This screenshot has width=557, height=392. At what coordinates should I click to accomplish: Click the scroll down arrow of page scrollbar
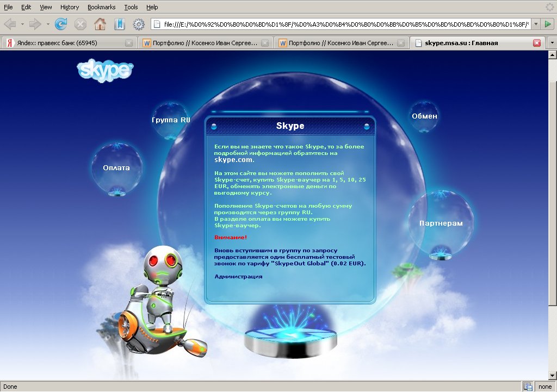553,375
